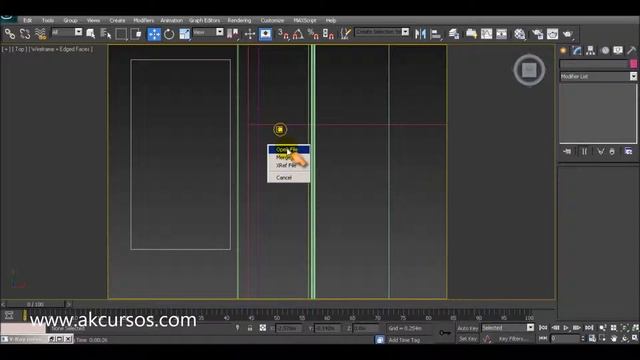Viewport: 640px width, 360px height.
Task: Open the Create menu
Action: click(117, 20)
